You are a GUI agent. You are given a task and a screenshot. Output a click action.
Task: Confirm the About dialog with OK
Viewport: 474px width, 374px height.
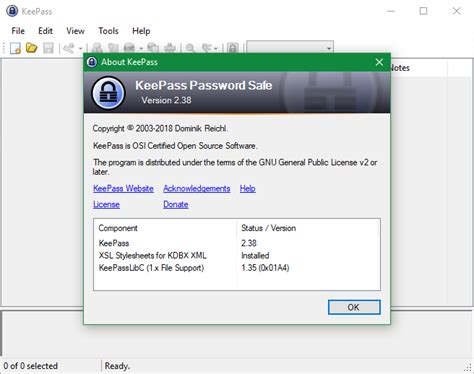tap(354, 307)
